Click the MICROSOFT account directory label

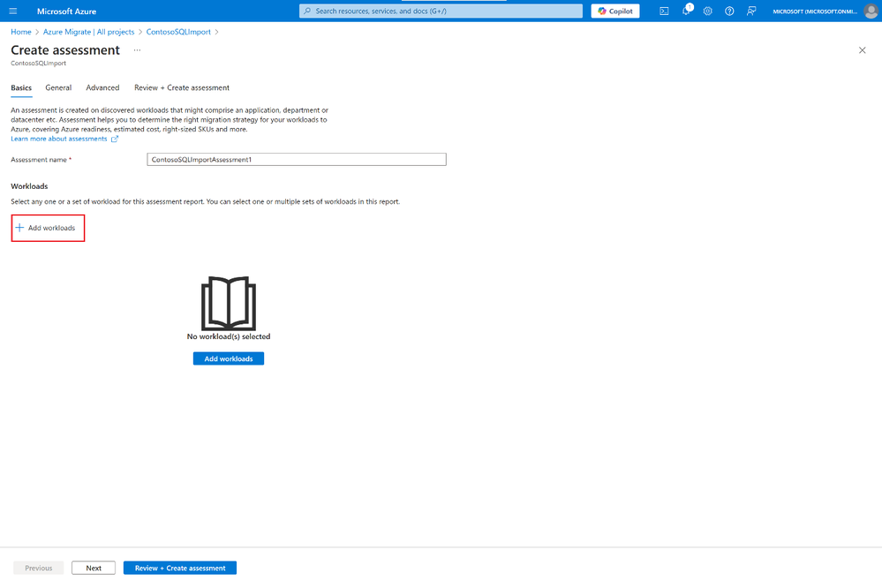pos(815,11)
